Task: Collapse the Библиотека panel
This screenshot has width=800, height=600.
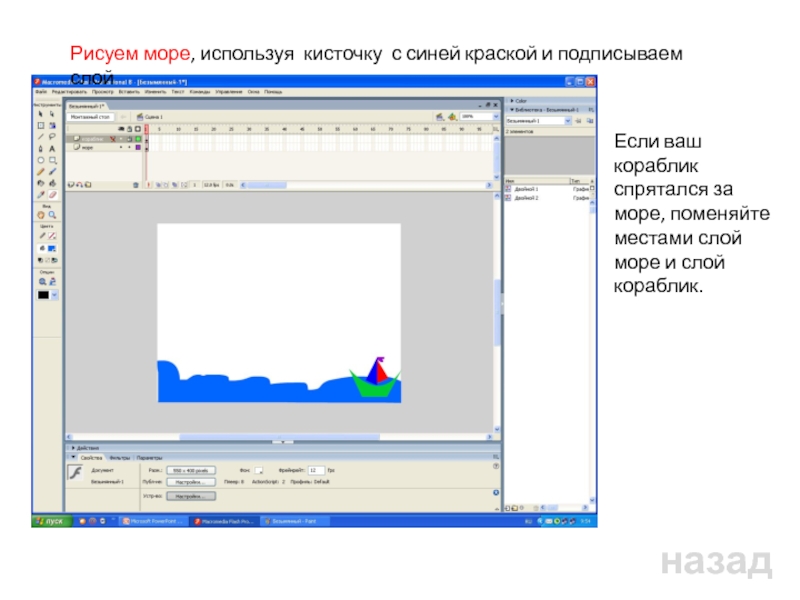Action: (512, 110)
